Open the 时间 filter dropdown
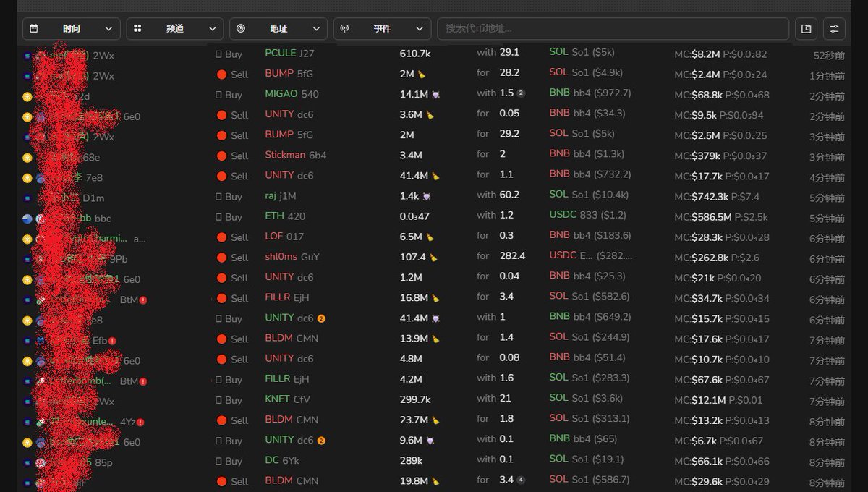Screen dimensions: 868x492 [x=72, y=29]
